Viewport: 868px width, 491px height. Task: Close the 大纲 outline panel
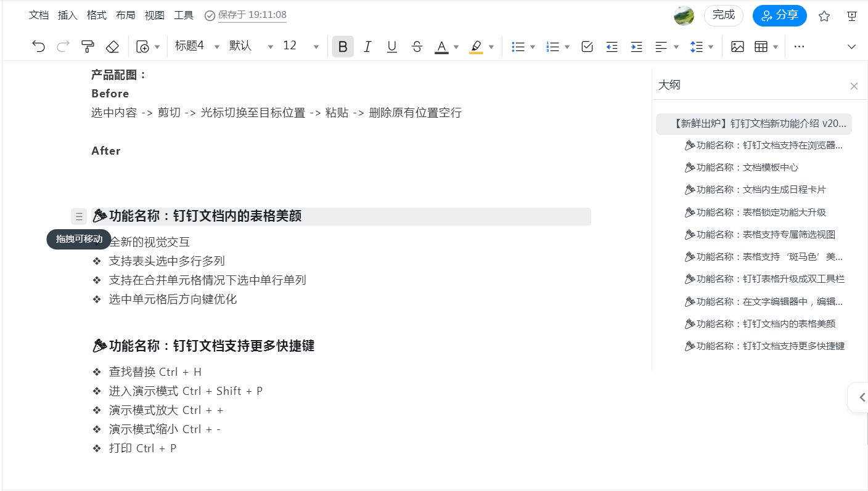854,86
